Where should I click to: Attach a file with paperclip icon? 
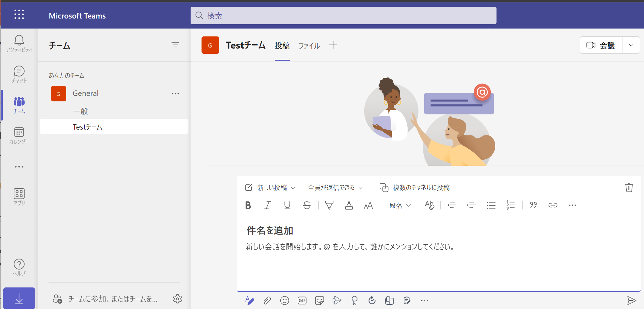point(267,301)
